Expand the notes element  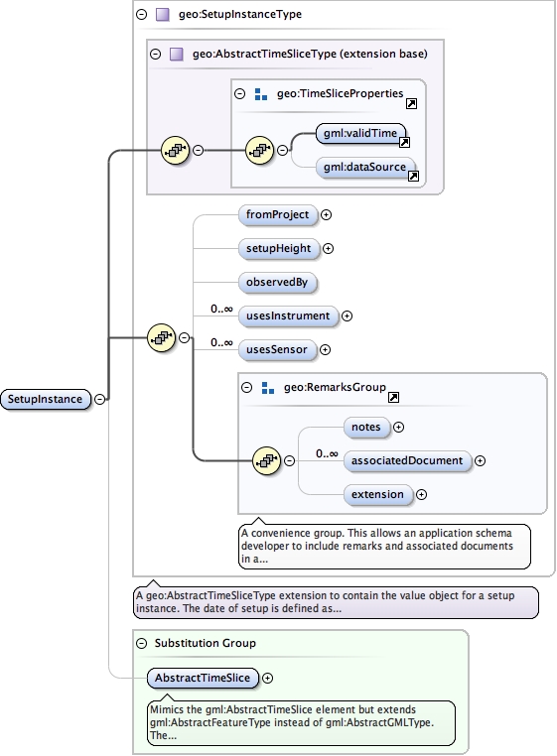point(399,428)
